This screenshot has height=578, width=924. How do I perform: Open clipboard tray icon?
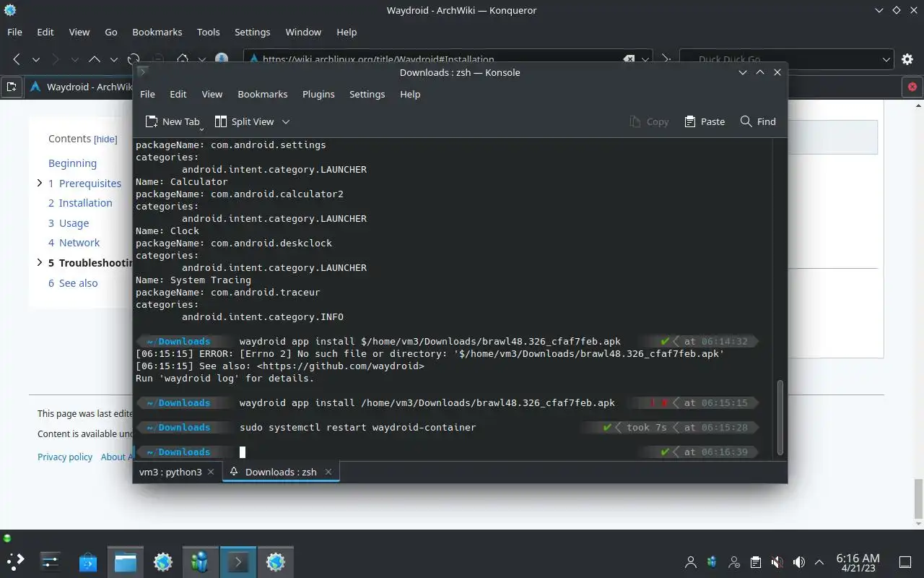(x=755, y=562)
